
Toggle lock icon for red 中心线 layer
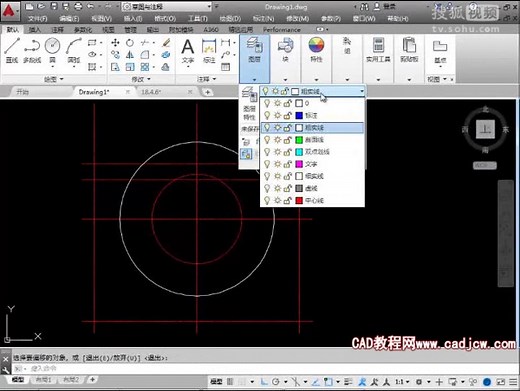click(287, 200)
